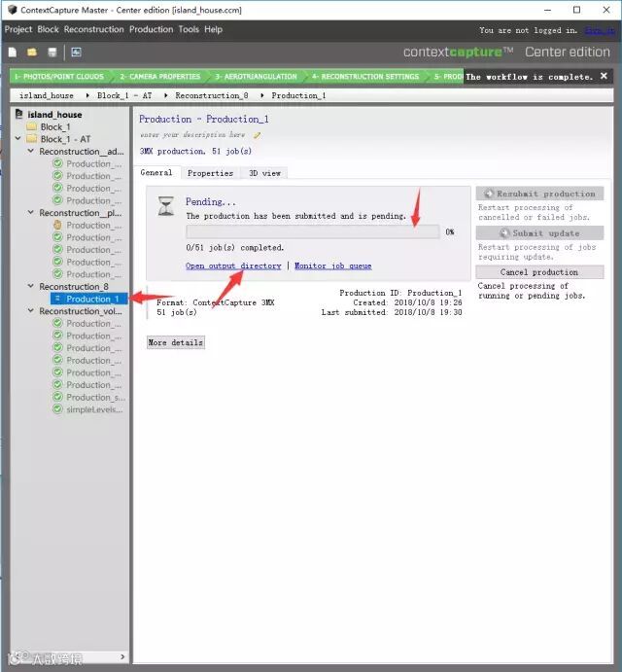
Task: Click the island_house project icon in tree
Action: tap(19, 114)
